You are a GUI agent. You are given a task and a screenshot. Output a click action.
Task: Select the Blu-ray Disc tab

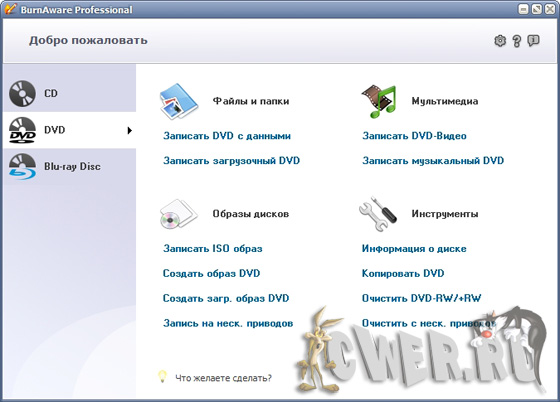[x=70, y=166]
